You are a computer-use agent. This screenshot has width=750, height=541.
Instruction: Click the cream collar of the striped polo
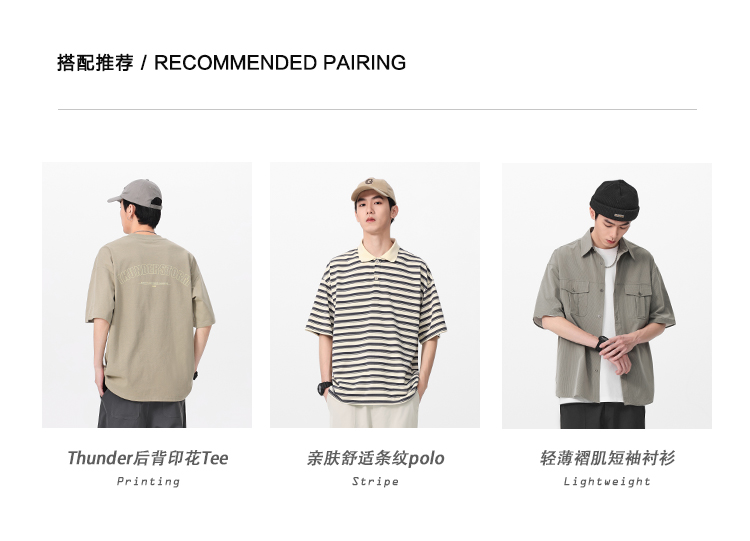pos(379,251)
